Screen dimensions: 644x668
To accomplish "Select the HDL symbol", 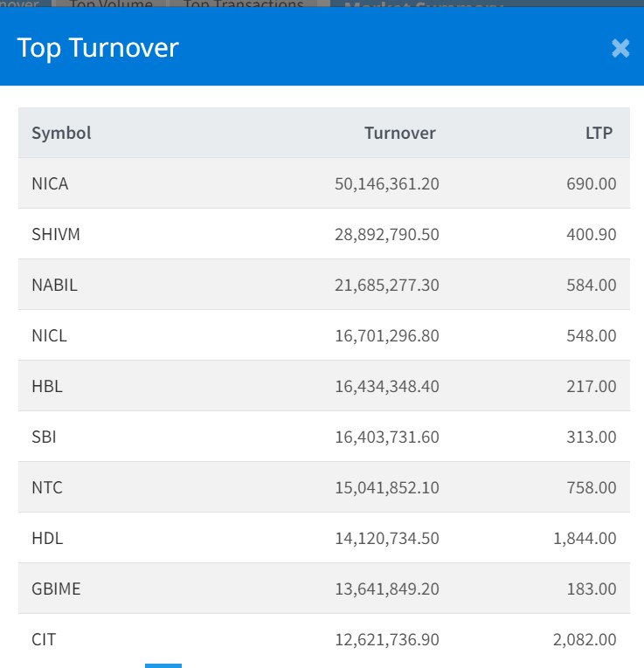I will [47, 539].
